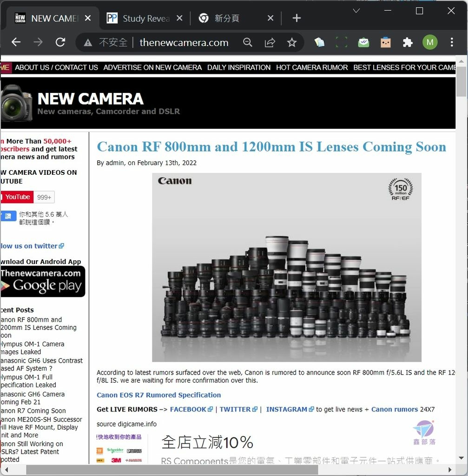The height and width of the screenshot is (476, 468).
Task: Open Chrome's three-dot menu
Action: pos(452,42)
